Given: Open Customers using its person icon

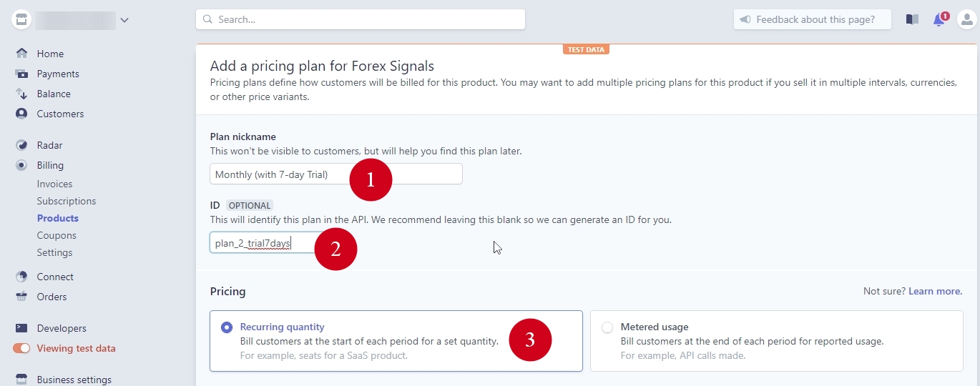Looking at the screenshot, I should pos(21,114).
